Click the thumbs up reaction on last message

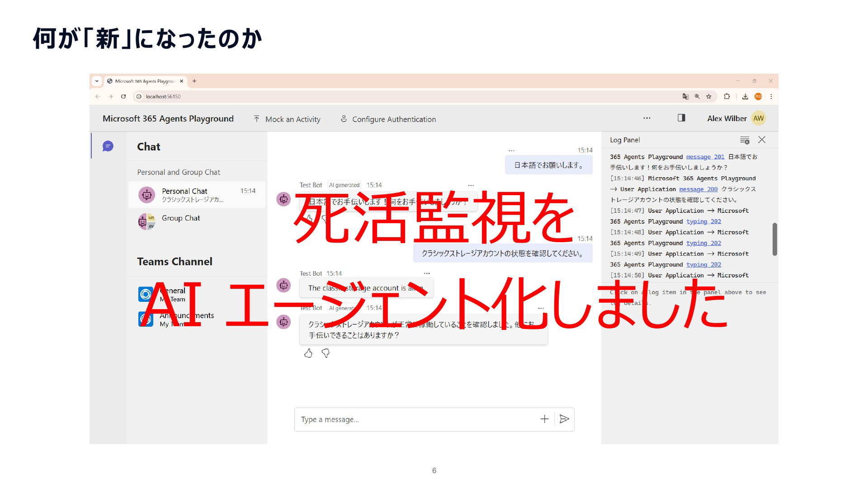point(308,353)
